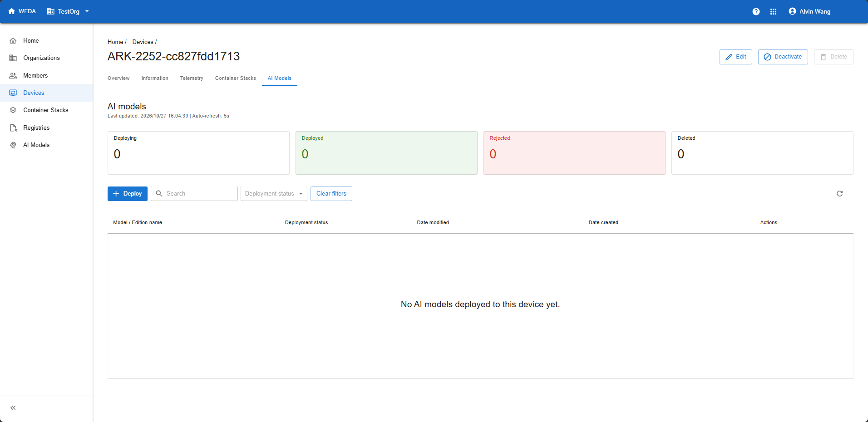Click the Deactivate device button
This screenshot has height=422, width=868.
point(783,57)
